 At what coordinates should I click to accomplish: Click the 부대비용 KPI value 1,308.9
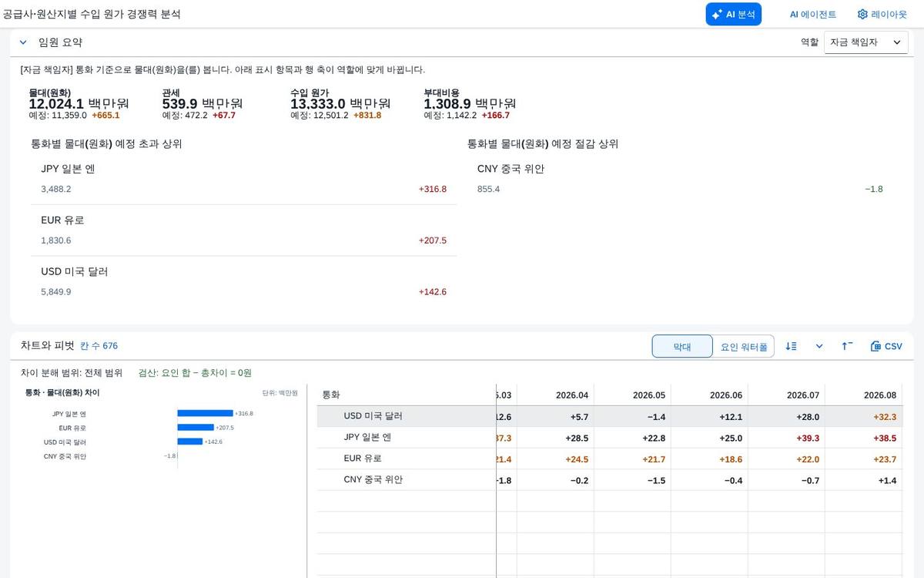(x=447, y=103)
